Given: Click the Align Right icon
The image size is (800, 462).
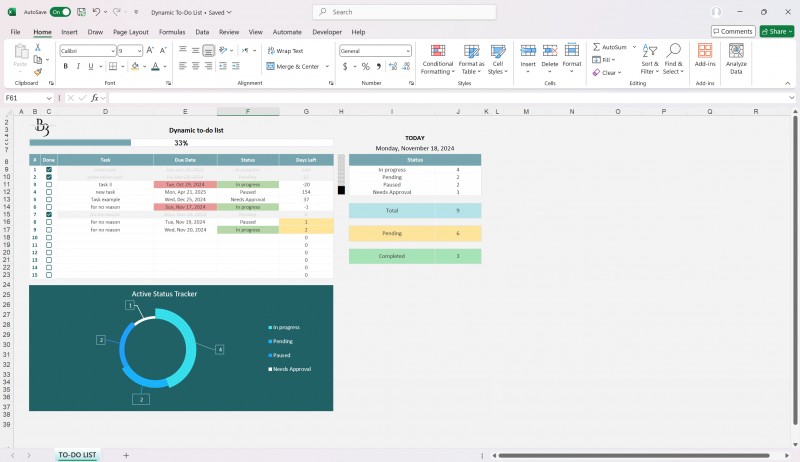Looking at the screenshot, I should [x=208, y=66].
